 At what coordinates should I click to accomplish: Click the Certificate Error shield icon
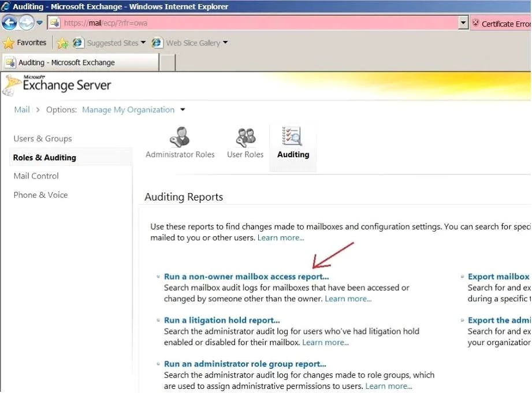coord(475,23)
